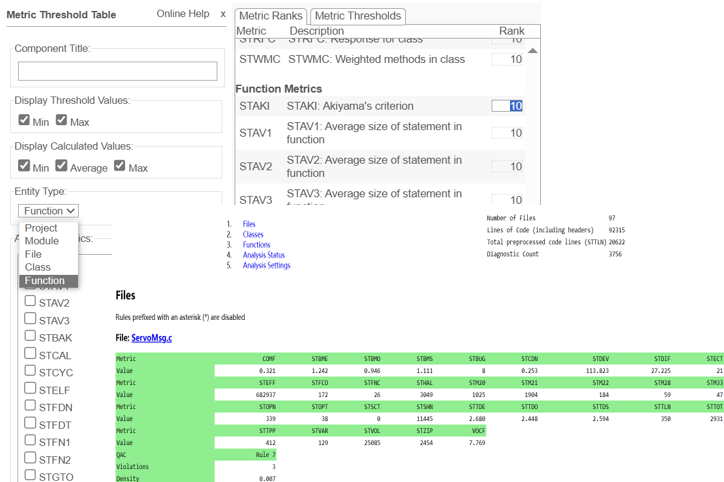Pick Module from the entity type options
The height and width of the screenshot is (482, 724).
[x=42, y=241]
